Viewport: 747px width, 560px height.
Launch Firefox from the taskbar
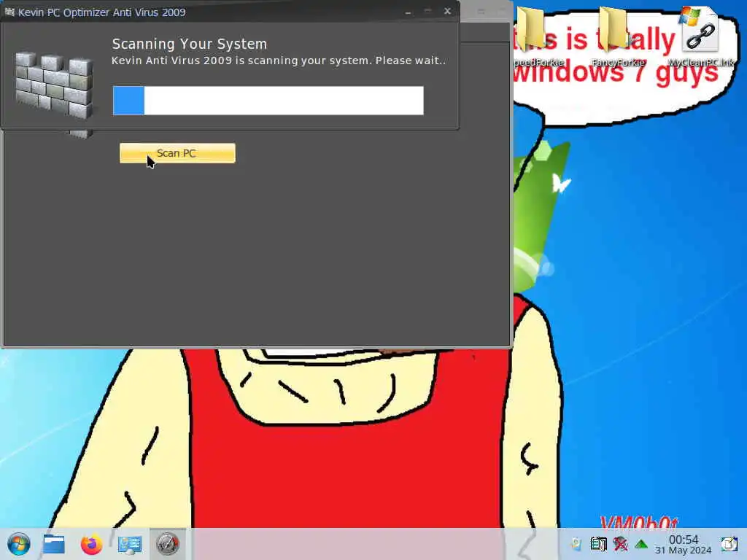[91, 544]
